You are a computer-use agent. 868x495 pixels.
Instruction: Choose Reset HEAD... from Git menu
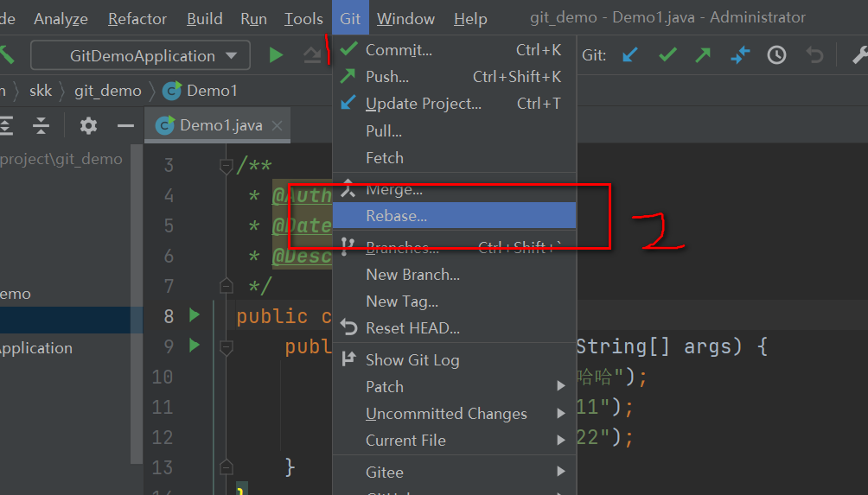coord(454,328)
